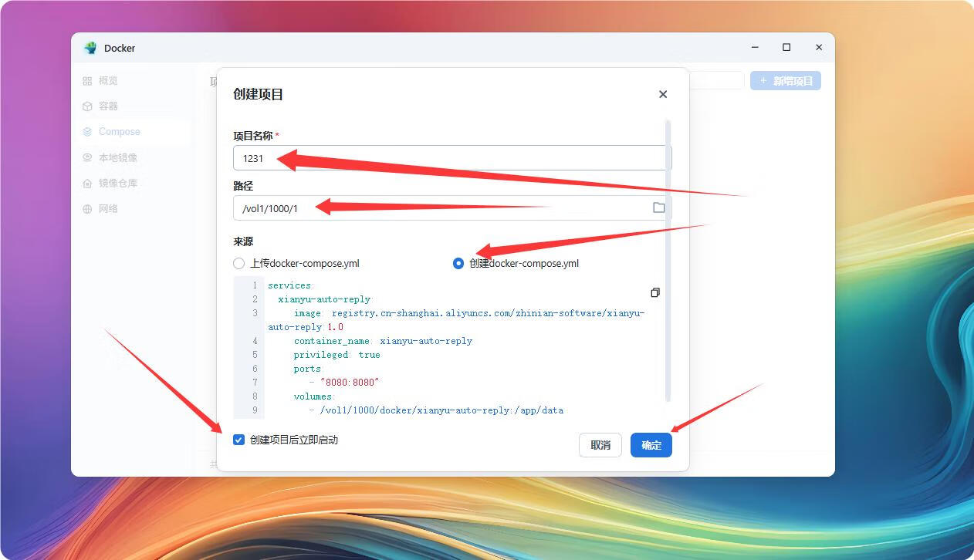Click the 项目名称 input field
Viewport: 974px width, 560px height.
(452, 158)
